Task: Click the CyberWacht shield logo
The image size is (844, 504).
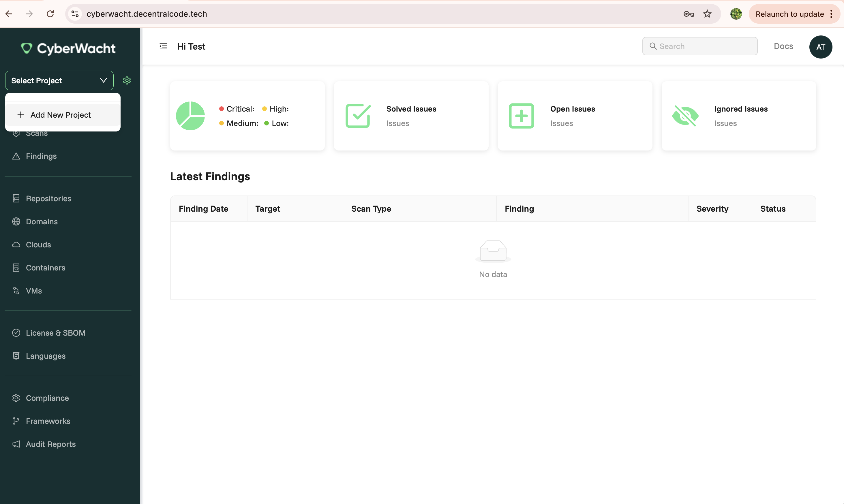Action: pyautogui.click(x=27, y=48)
